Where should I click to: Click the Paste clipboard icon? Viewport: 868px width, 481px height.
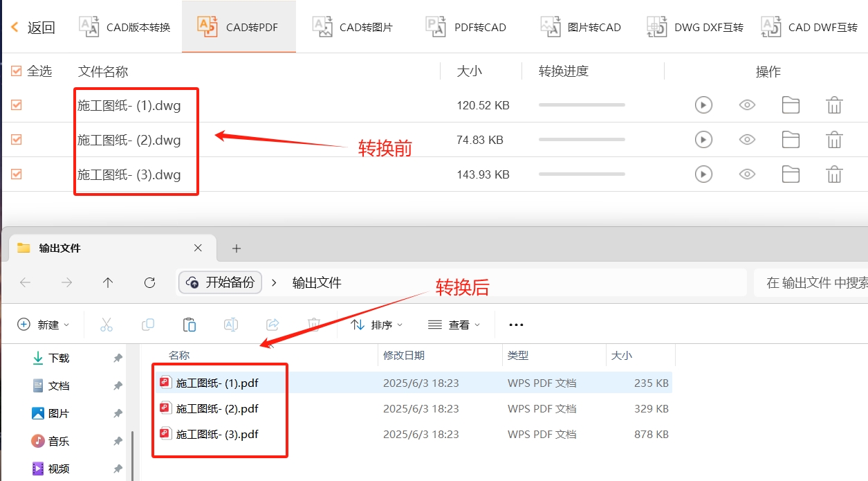click(x=189, y=325)
